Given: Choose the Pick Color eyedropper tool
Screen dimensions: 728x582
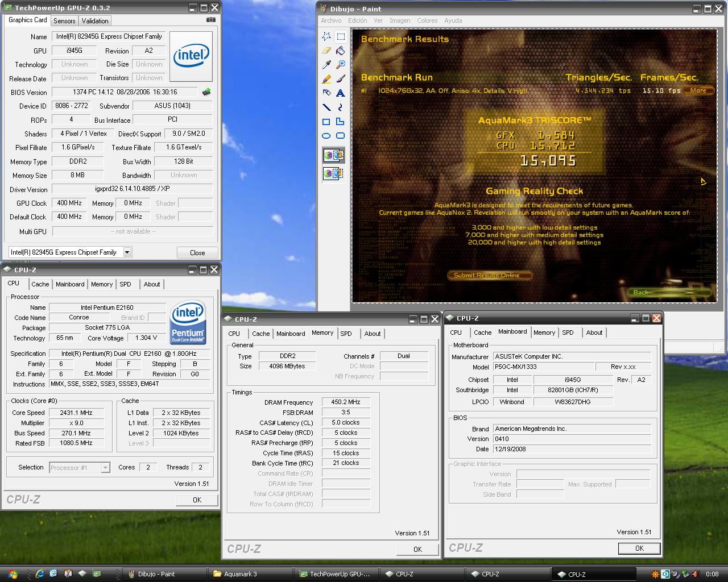Looking at the screenshot, I should pos(326,65).
